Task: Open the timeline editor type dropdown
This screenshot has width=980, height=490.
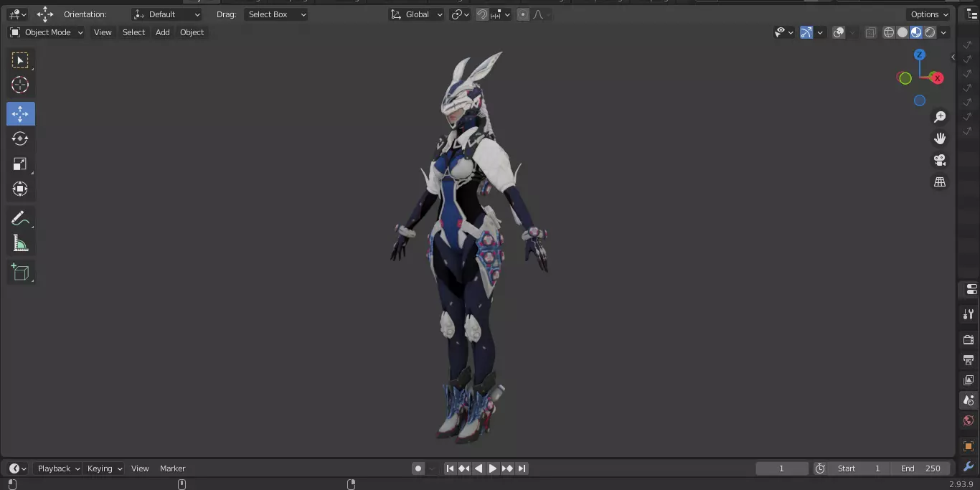Action: click(18, 468)
